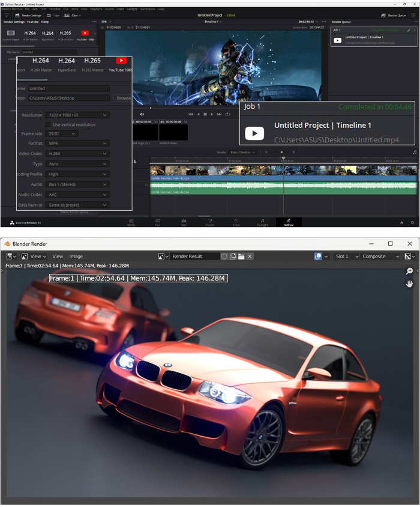This screenshot has width=420, height=507.
Task: Switch to the Media page
Action: pos(131,222)
